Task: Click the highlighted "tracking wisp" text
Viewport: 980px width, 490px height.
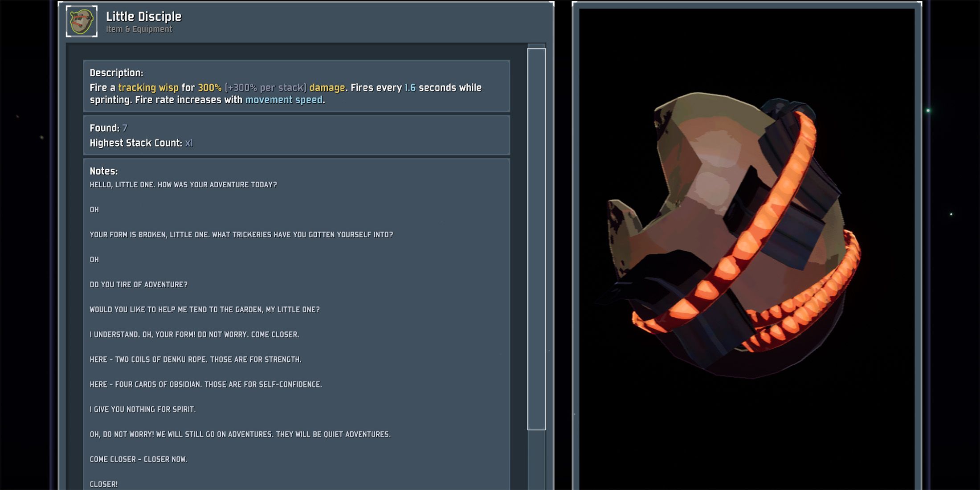Action: coord(148,88)
